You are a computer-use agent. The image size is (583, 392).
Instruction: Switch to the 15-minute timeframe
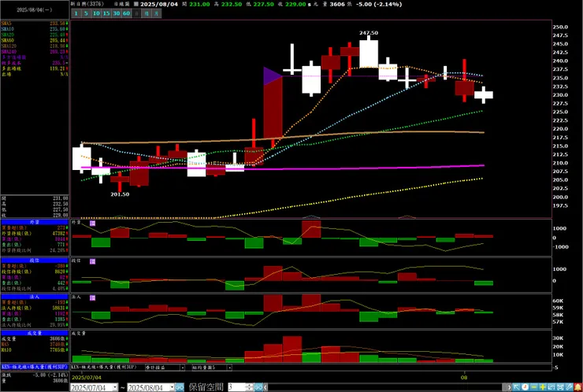pos(106,13)
